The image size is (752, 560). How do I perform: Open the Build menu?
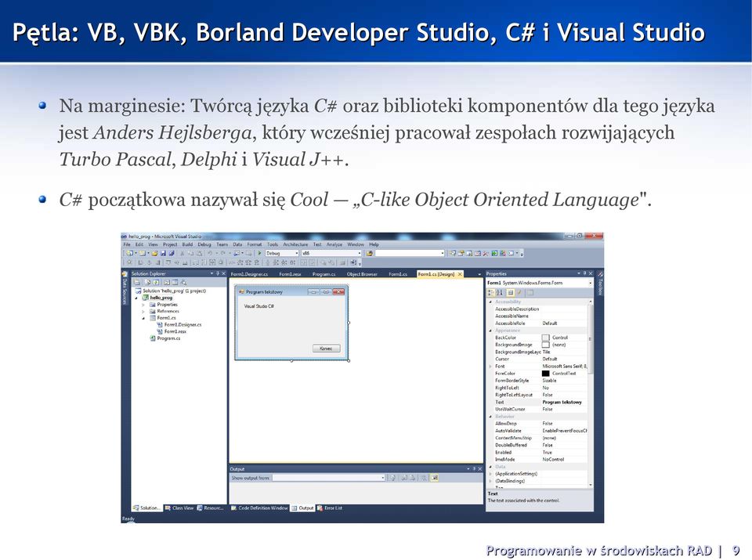pos(187,244)
